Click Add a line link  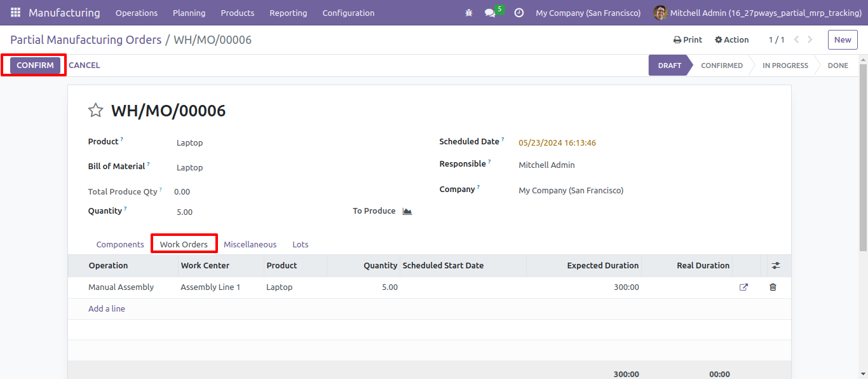pyautogui.click(x=107, y=309)
